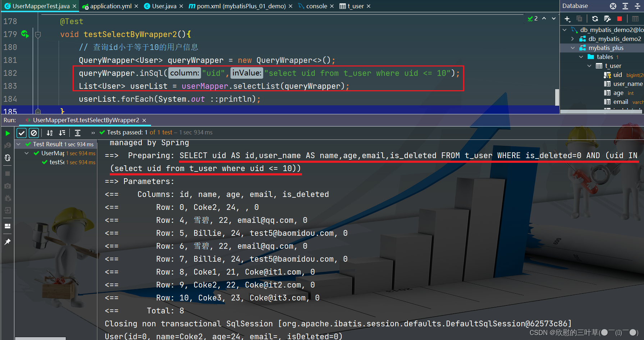Collapse the t_user table node

pyautogui.click(x=589, y=66)
